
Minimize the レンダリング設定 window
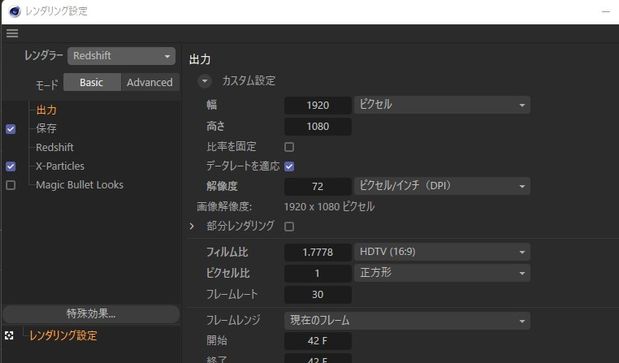(x=606, y=11)
